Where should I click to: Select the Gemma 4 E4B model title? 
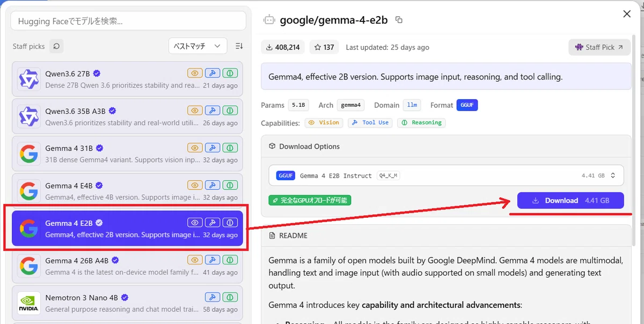point(69,186)
